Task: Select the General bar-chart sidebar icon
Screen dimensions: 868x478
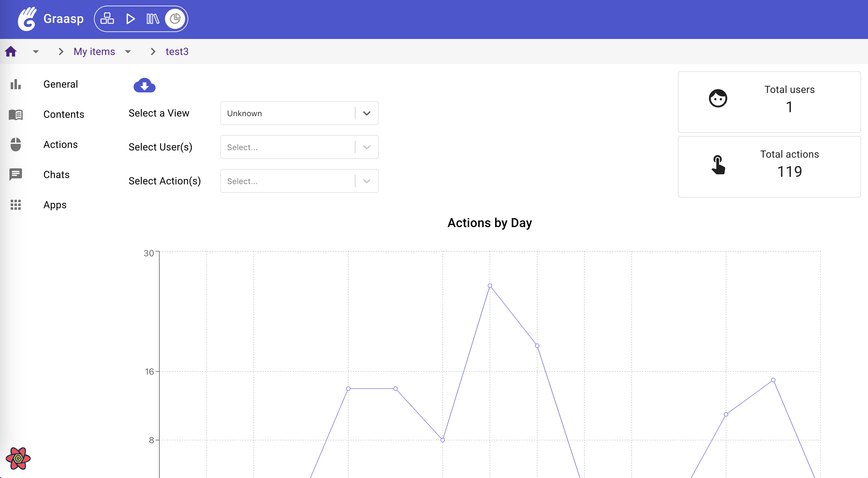Action: pos(15,84)
